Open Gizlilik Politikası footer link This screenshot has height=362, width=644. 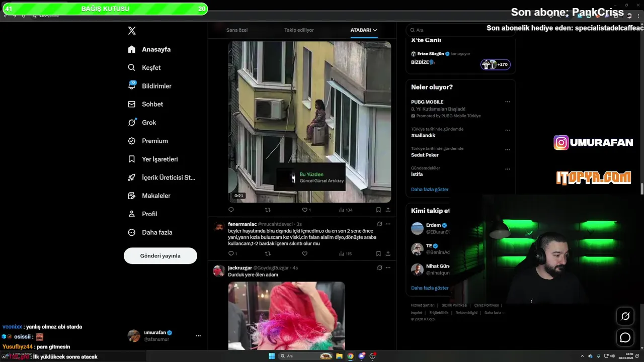[x=454, y=305]
